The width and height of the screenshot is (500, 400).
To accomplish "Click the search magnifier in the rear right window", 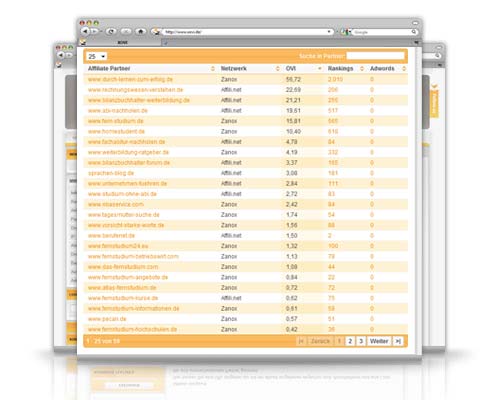I will [x=437, y=56].
